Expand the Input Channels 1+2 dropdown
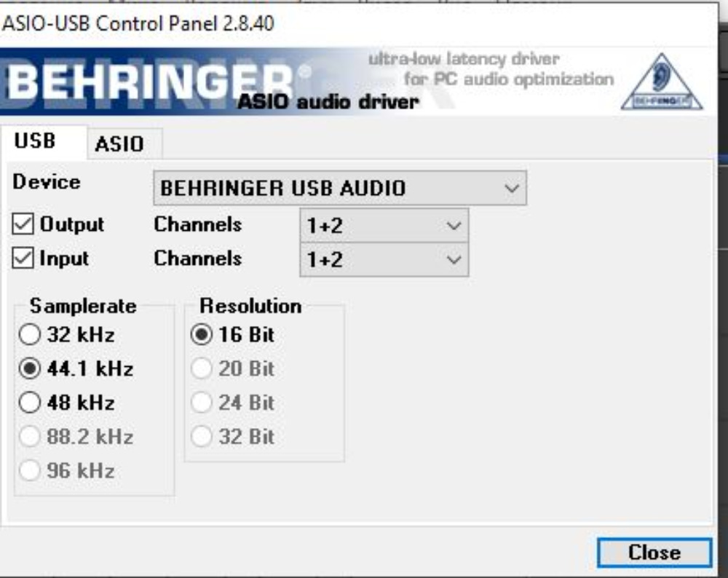This screenshot has width=728, height=578. [384, 260]
